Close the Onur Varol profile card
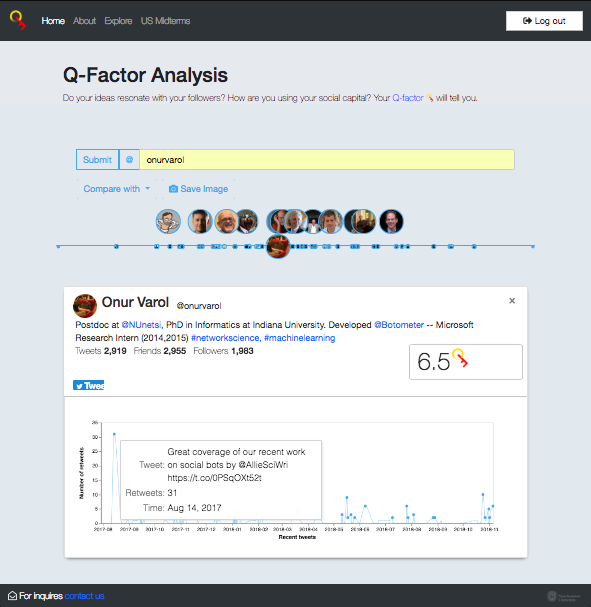This screenshot has width=591, height=607. 512,301
